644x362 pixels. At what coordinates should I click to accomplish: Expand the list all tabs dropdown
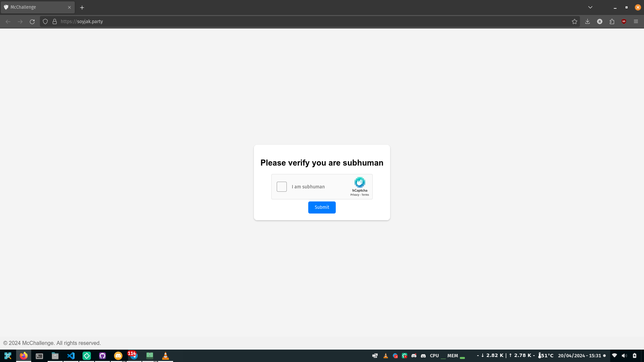(590, 7)
